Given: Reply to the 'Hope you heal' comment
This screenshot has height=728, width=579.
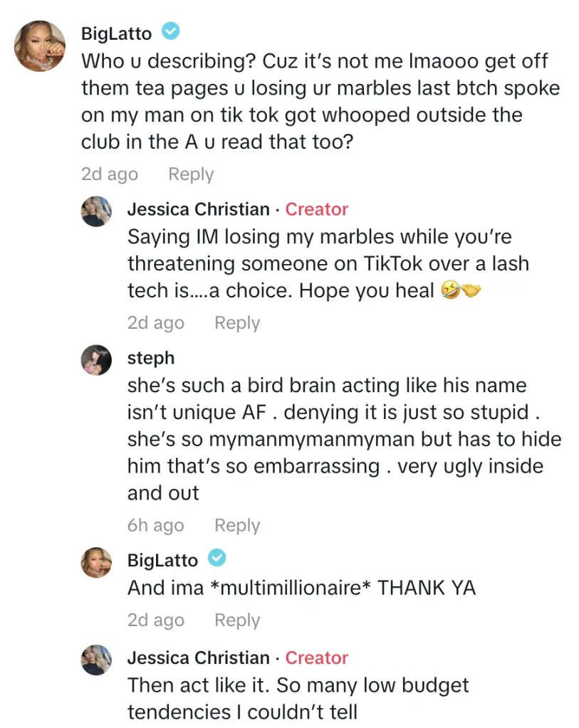Looking at the screenshot, I should 237,323.
